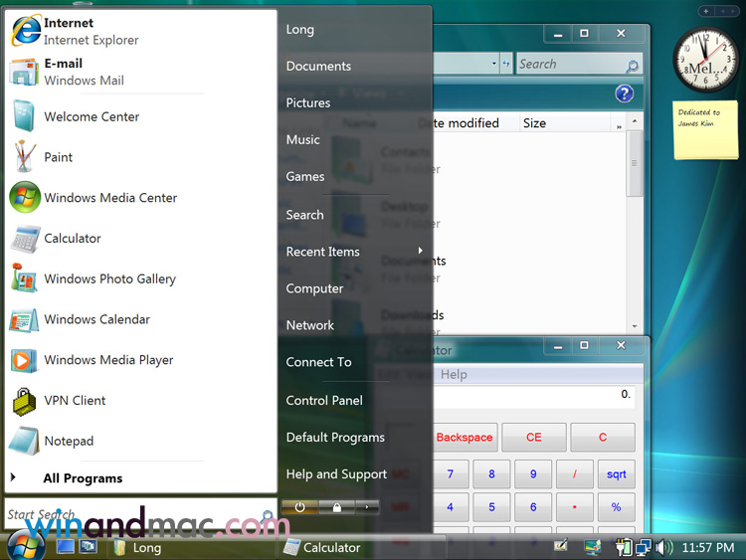The image size is (746, 560).
Task: Open the calculator's Help menu
Action: [454, 375]
